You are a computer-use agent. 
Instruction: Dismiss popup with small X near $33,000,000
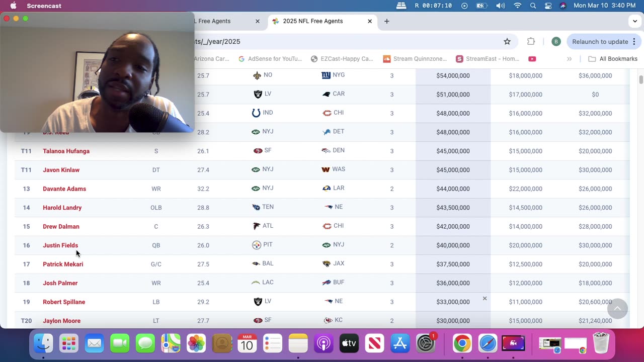485,298
